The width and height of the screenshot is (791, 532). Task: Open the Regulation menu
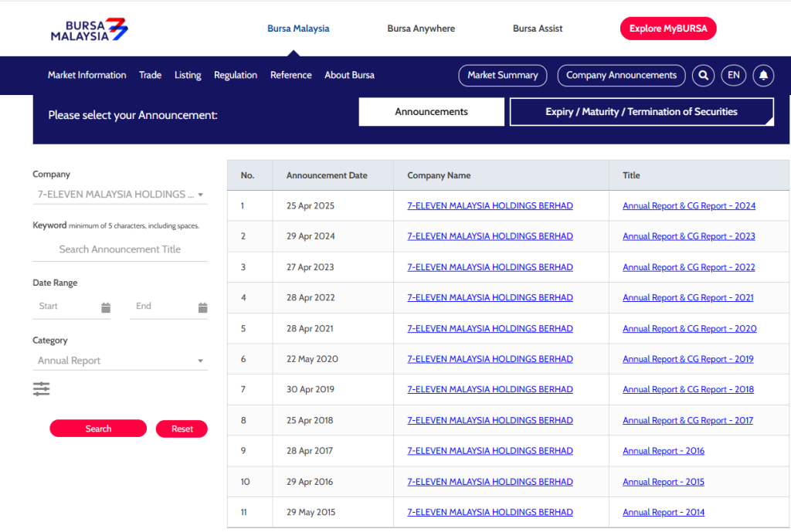click(235, 75)
